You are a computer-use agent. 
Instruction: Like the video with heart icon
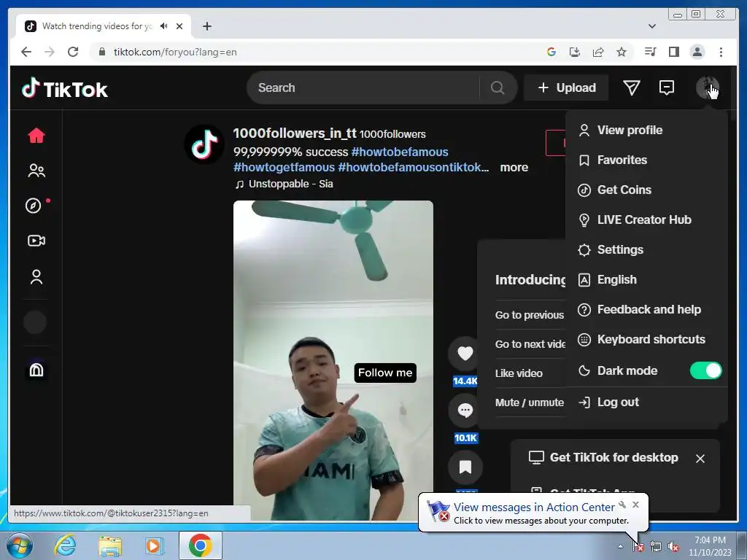coord(465,354)
